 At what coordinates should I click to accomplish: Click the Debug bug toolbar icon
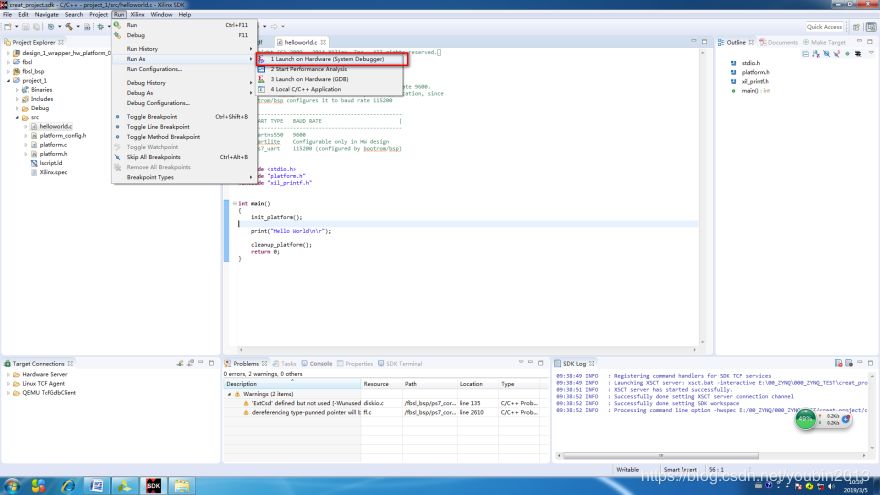(x=100, y=26)
